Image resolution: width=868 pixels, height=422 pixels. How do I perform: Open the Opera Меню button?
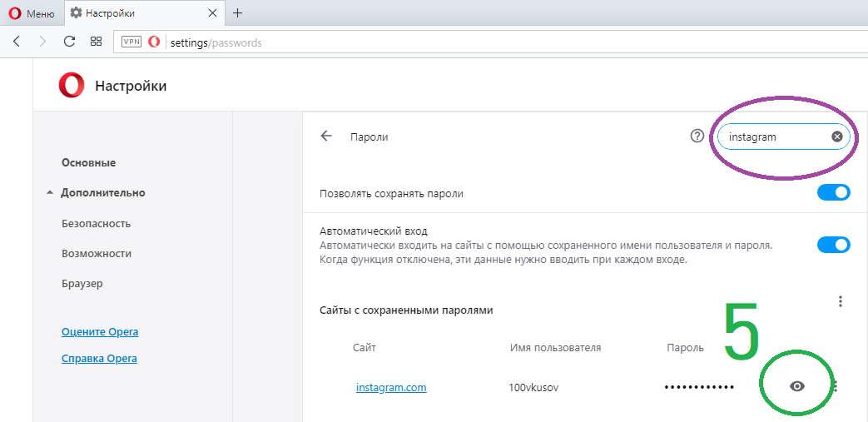[x=32, y=13]
